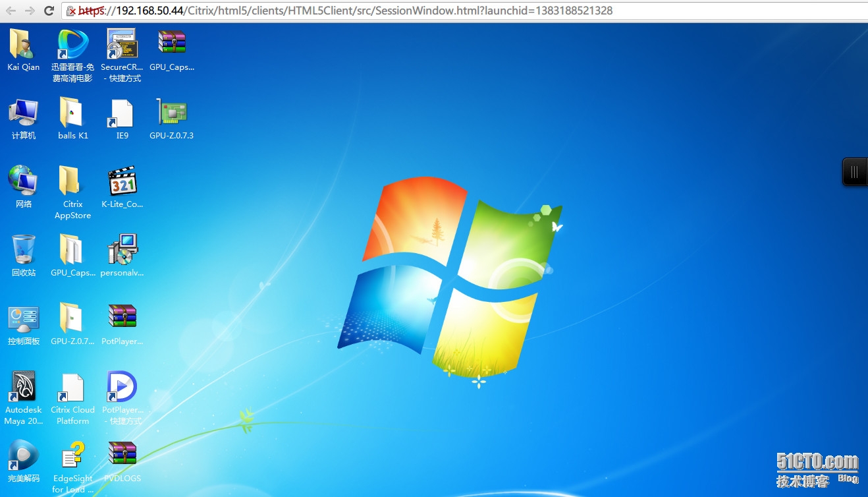Select the K-Lite_Codec 321 icon
This screenshot has width=868, height=497.
(x=122, y=181)
